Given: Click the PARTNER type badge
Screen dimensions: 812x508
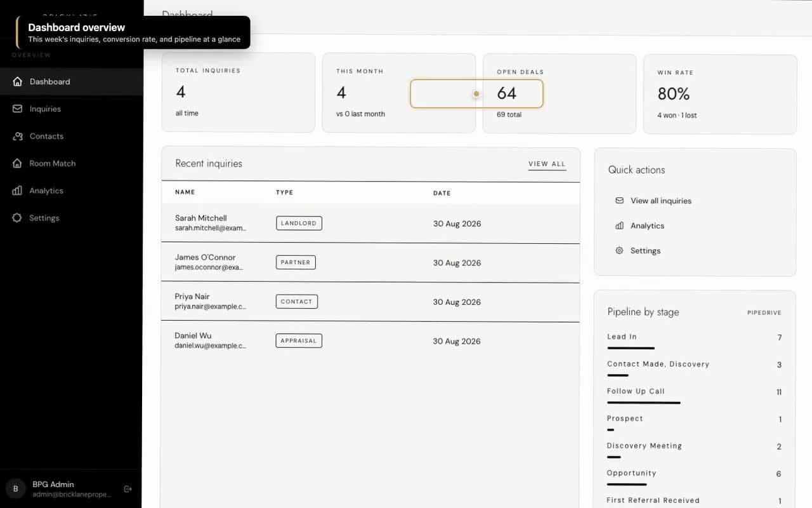Looking at the screenshot, I should click(296, 262).
